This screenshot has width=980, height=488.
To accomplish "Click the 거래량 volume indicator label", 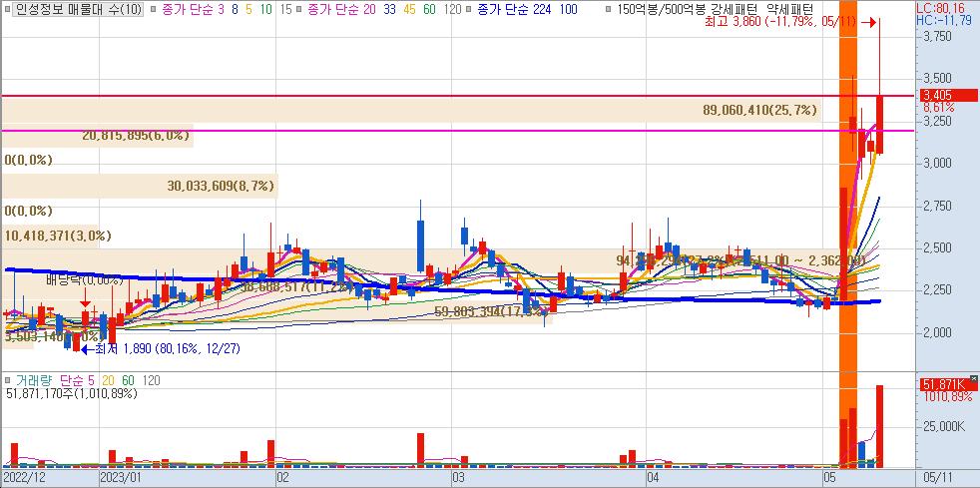I will [33, 380].
